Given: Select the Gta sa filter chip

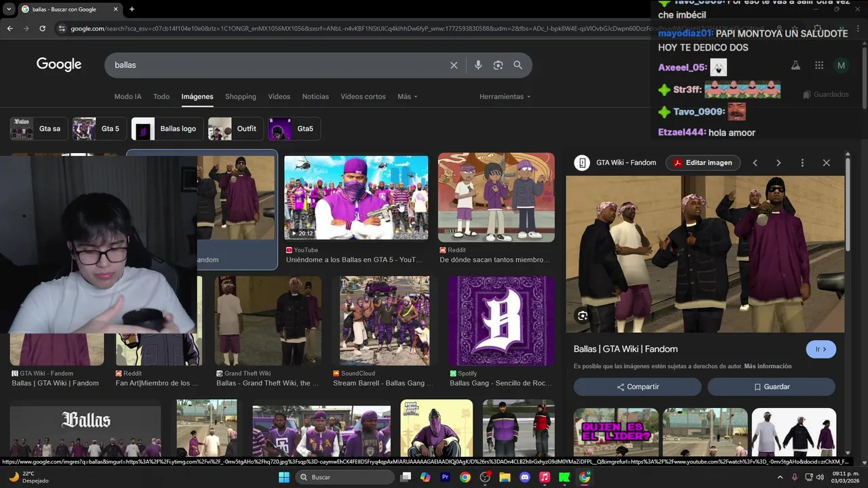Looking at the screenshot, I should 39,129.
